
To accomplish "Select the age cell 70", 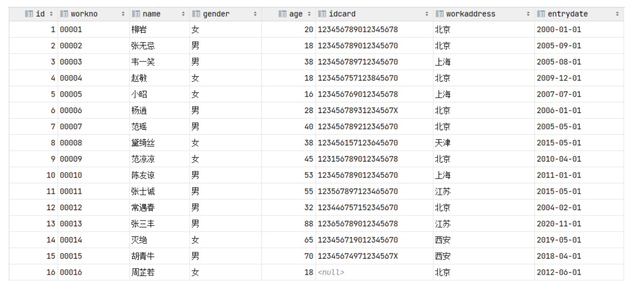I will pos(289,256).
